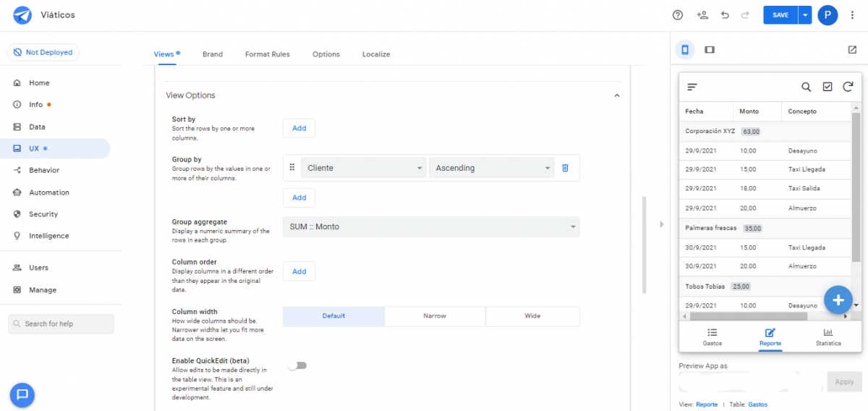The height and width of the screenshot is (411, 868).
Task: Click the blue SAVE button
Action: [780, 15]
